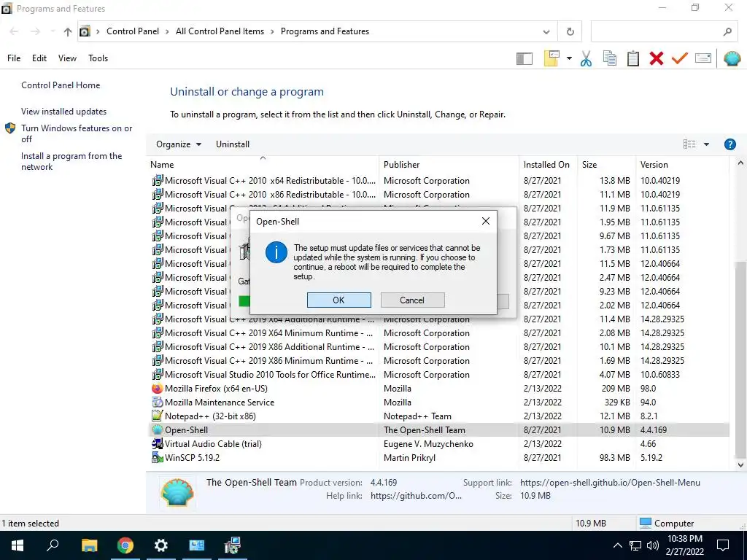Click the Copy icon in toolbar

609,58
